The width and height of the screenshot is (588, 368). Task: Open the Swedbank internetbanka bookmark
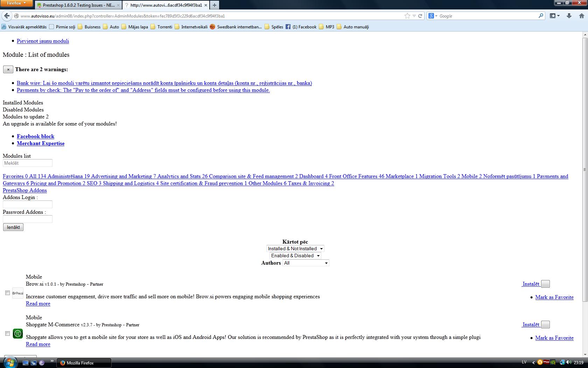[236, 27]
